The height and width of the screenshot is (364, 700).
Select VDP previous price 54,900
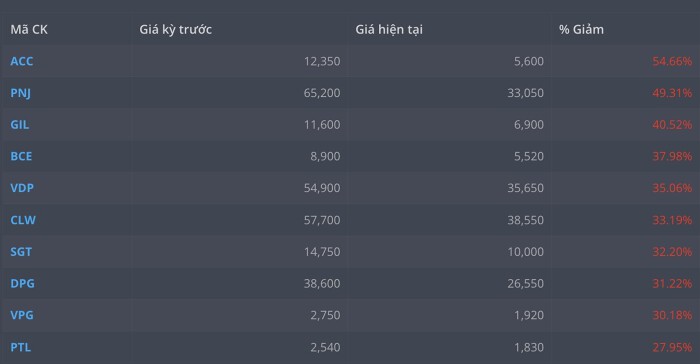322,188
